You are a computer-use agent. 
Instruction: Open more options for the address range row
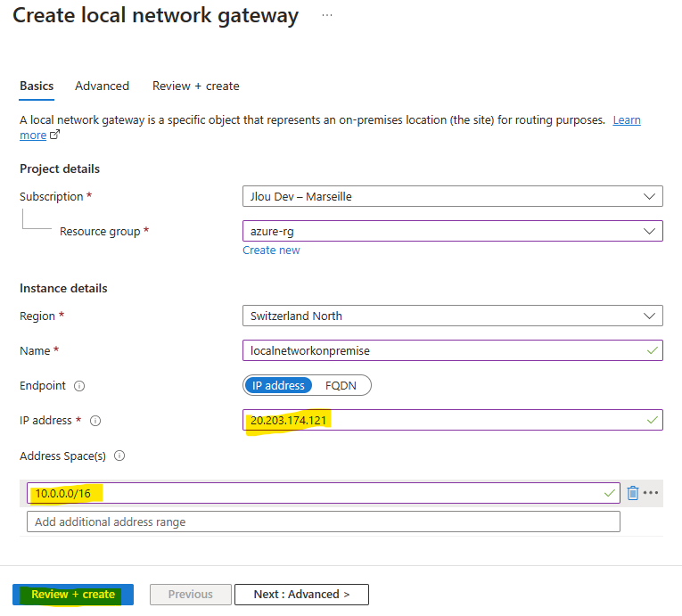(651, 492)
